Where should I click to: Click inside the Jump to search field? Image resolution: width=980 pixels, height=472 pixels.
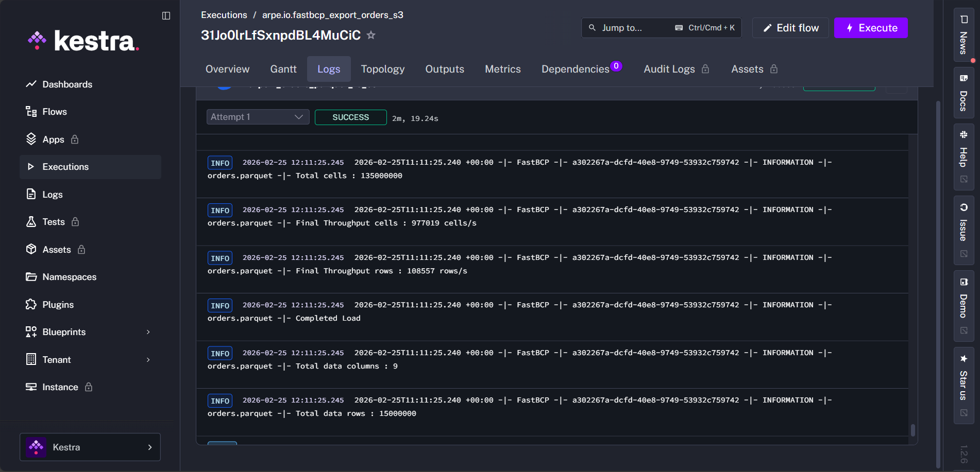[629, 28]
